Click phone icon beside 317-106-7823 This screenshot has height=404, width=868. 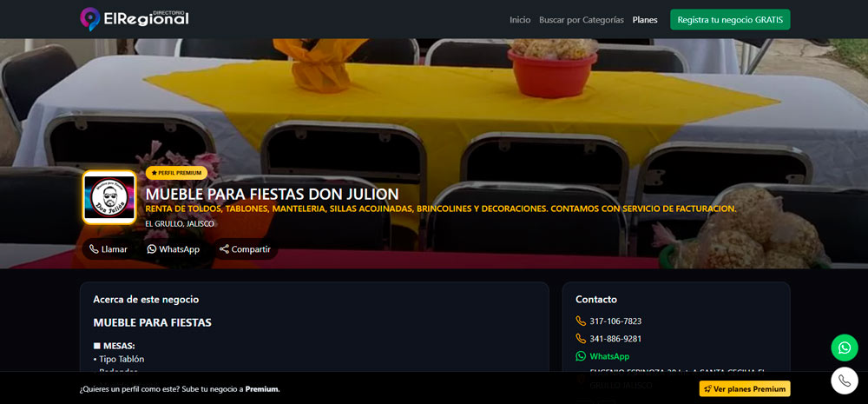coord(581,321)
